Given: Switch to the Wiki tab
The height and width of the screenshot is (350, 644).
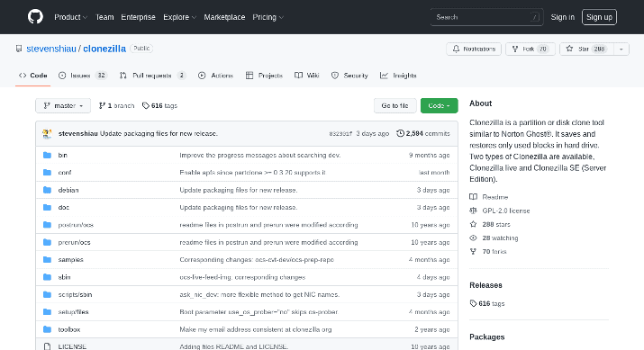Looking at the screenshot, I should [307, 76].
